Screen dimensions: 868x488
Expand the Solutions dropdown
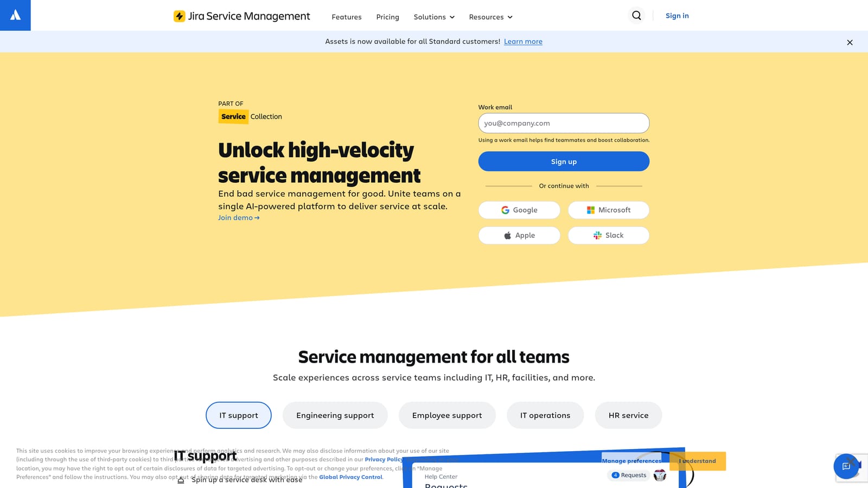(434, 17)
